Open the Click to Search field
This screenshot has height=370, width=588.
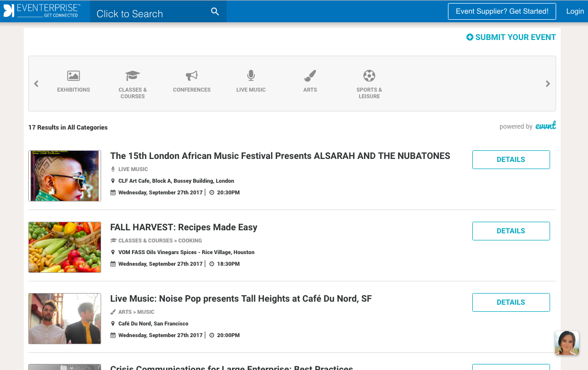(x=158, y=12)
